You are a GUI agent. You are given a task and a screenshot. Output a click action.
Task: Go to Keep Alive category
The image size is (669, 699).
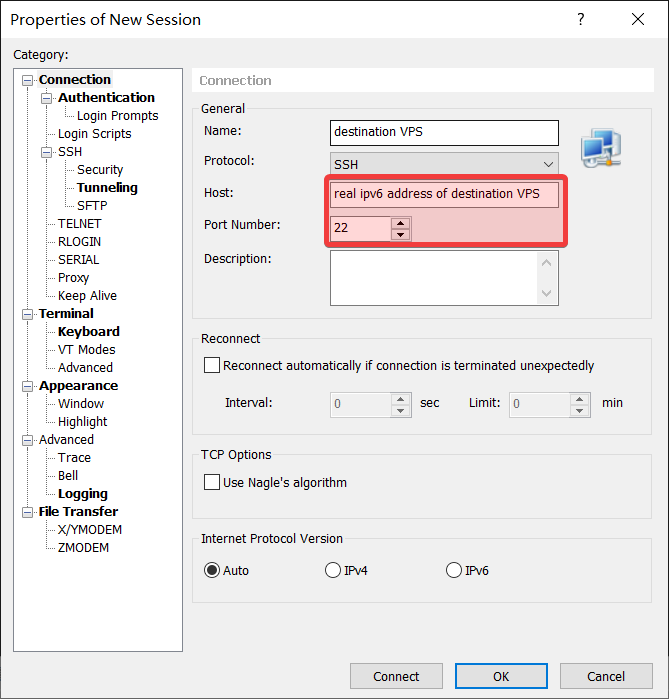[87, 296]
